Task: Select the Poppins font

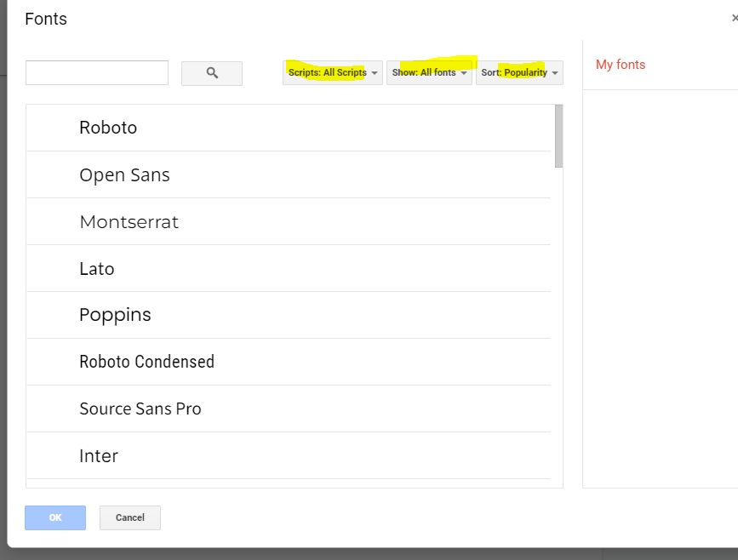Action: point(289,315)
